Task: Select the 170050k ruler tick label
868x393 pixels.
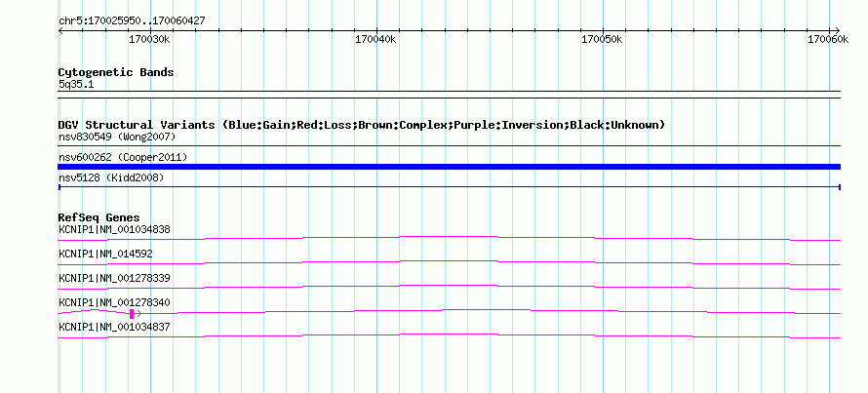Action: click(x=603, y=39)
